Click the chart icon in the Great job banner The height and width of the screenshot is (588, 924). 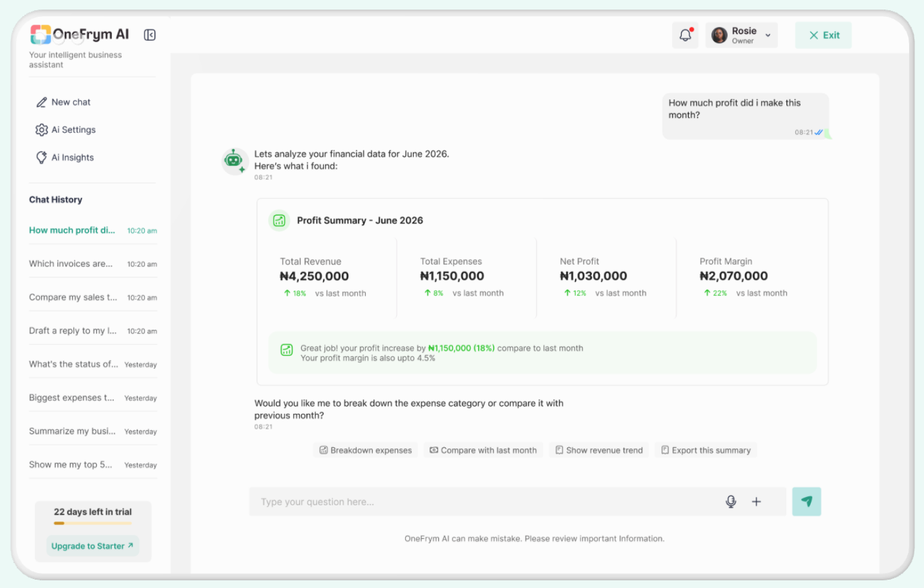point(287,350)
